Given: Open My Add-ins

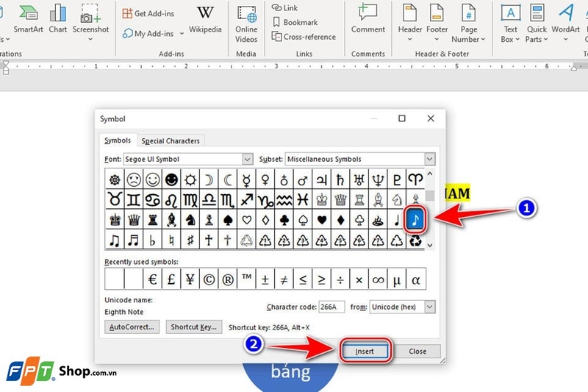Looking at the screenshot, I should coord(148,34).
